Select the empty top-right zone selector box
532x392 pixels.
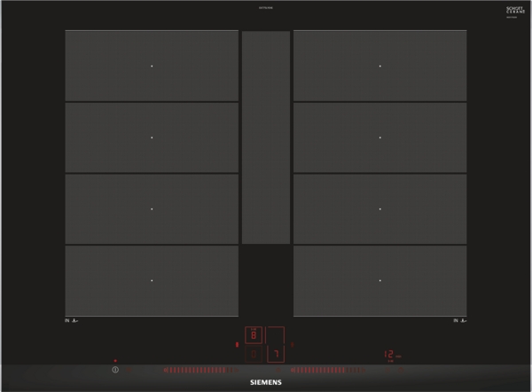pyautogui.click(x=277, y=335)
